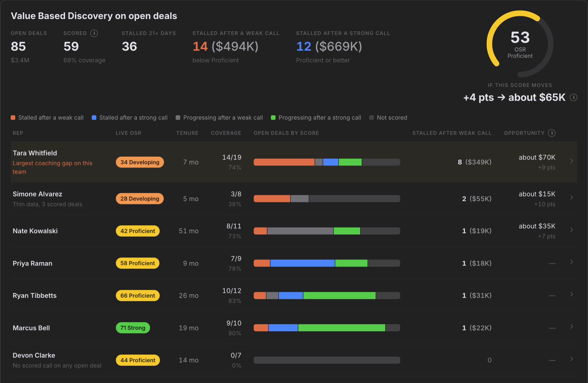Select rep name Marcus Bell
Viewport: 588px width, 383px height.
click(31, 328)
